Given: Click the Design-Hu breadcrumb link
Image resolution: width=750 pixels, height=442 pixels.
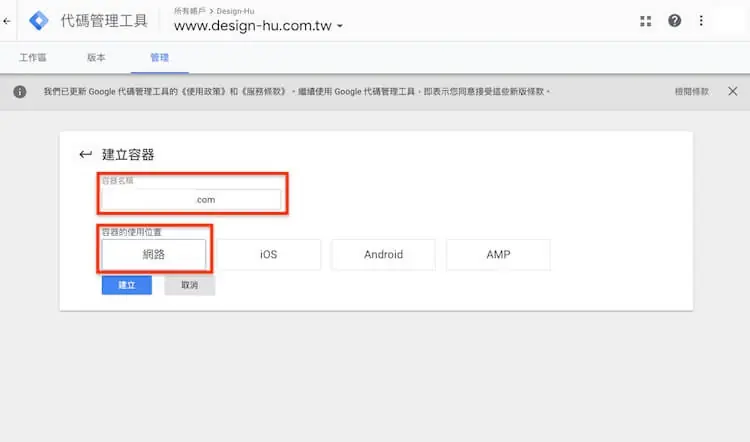Looking at the screenshot, I should (235, 11).
